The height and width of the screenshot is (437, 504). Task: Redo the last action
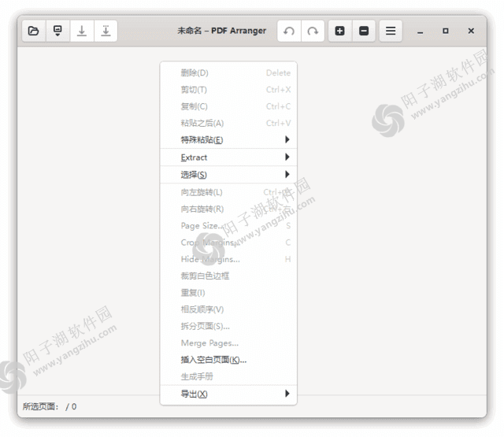tap(313, 31)
